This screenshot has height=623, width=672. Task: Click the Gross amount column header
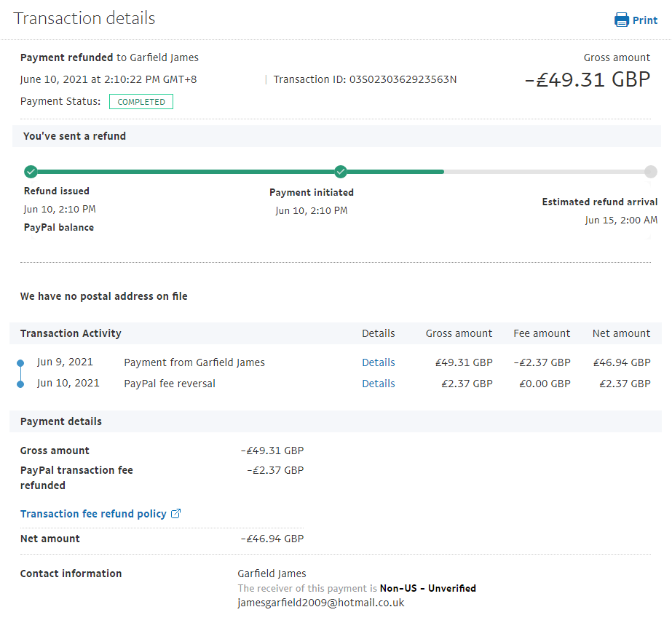point(459,333)
